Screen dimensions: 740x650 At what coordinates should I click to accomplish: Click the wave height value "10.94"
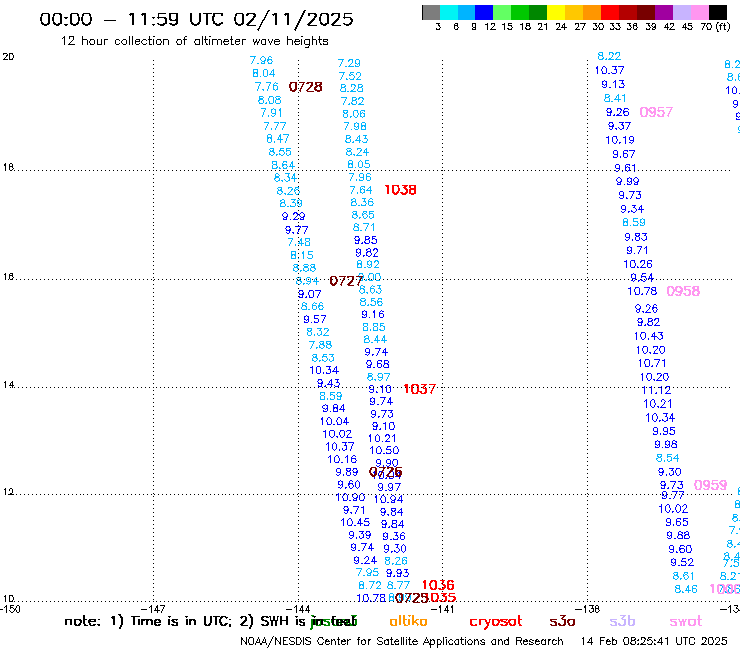(x=388, y=499)
